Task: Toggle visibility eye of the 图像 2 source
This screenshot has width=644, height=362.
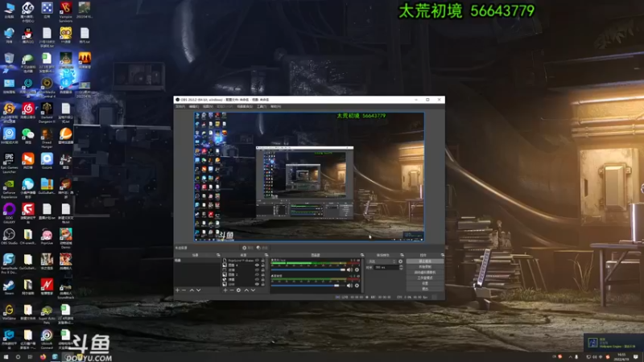Action: (258, 274)
